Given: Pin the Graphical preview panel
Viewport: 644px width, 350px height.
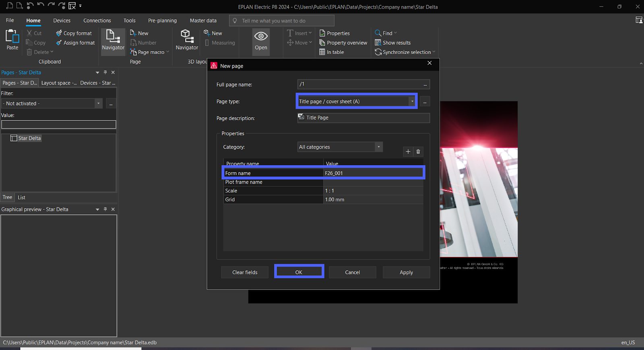Looking at the screenshot, I should point(105,209).
